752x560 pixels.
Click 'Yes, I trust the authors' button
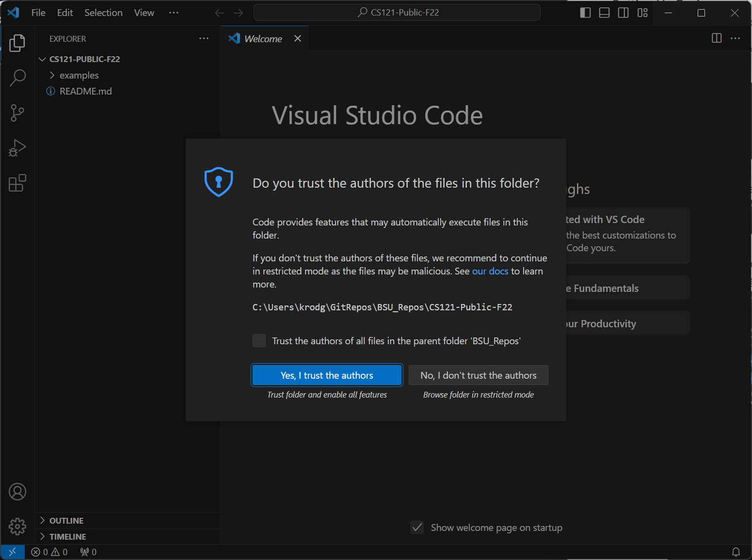pos(327,375)
